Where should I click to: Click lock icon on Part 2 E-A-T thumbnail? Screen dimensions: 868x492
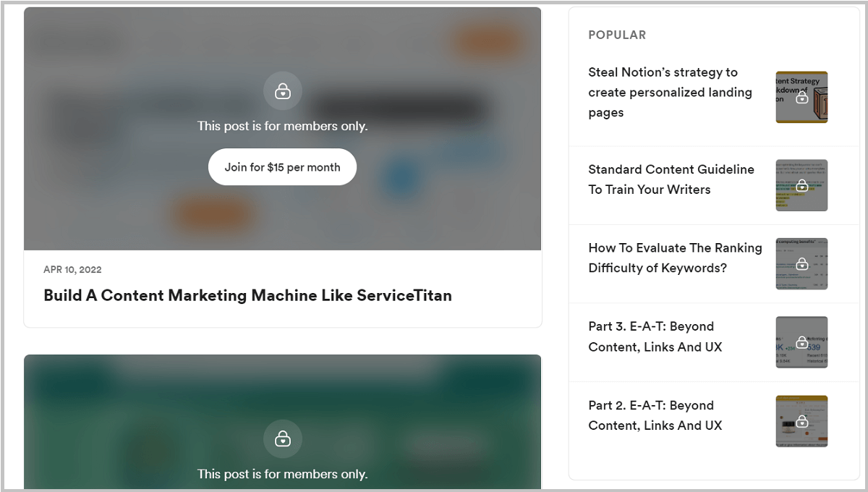[801, 421]
